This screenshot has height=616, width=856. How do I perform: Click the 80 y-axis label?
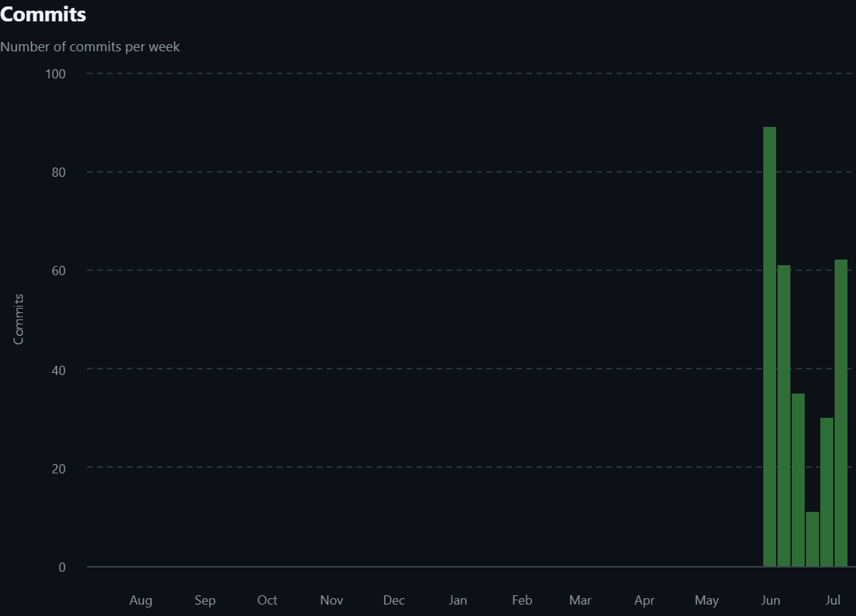pyautogui.click(x=58, y=172)
